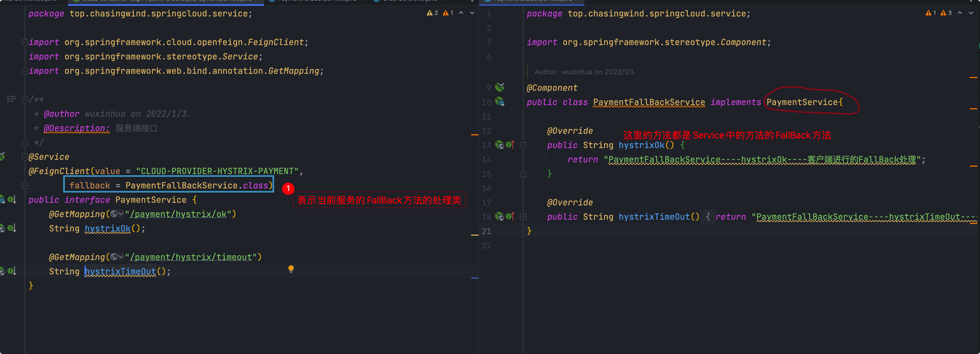This screenshot has width=980, height=354.
Task: Click implemented gutter icon beside hystrixOk declaration
Action: pos(11,228)
